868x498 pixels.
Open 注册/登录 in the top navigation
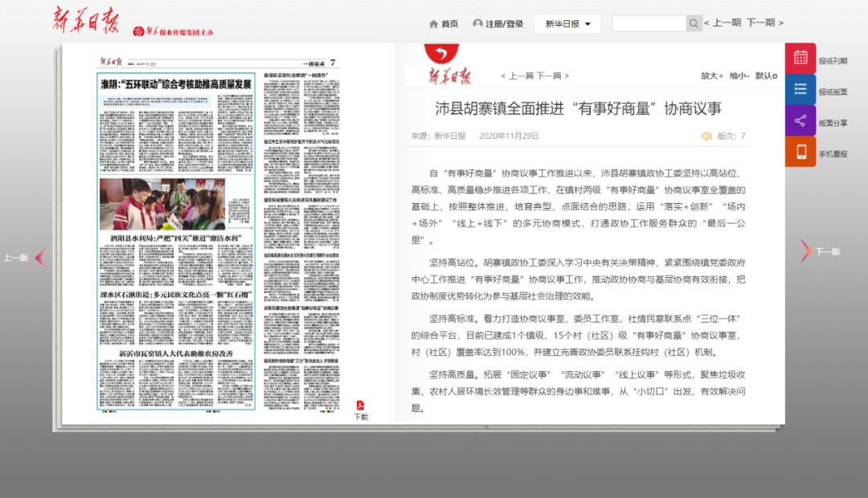(x=497, y=24)
